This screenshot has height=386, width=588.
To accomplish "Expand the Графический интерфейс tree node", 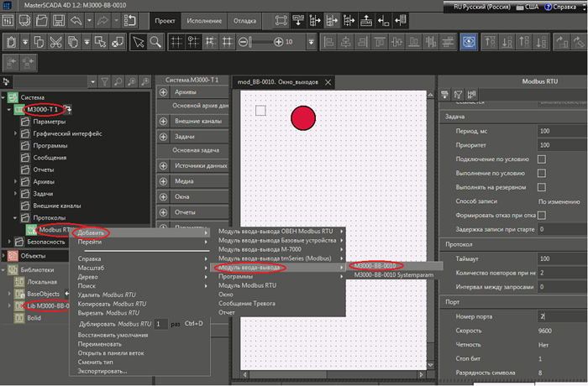I will pyautogui.click(x=15, y=133).
